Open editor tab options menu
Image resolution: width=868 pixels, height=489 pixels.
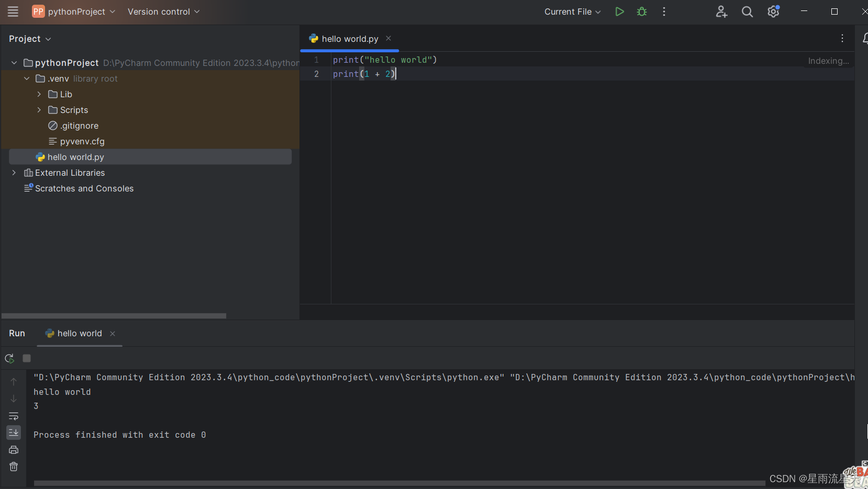coord(842,38)
